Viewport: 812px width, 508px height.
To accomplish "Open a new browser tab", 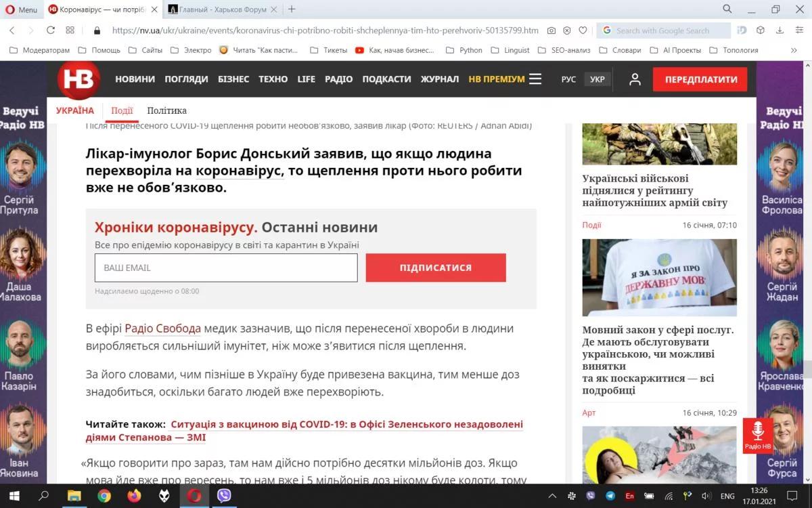I will (x=292, y=9).
